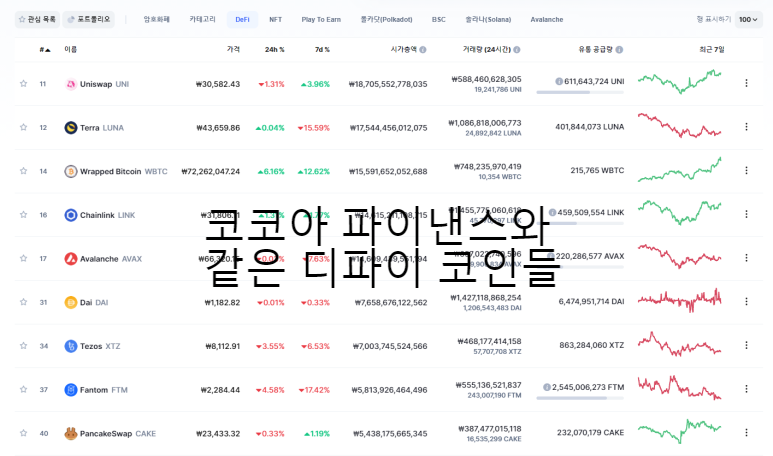Star Avalanche AVAX row
The height and width of the screenshot is (456, 773).
click(x=23, y=258)
